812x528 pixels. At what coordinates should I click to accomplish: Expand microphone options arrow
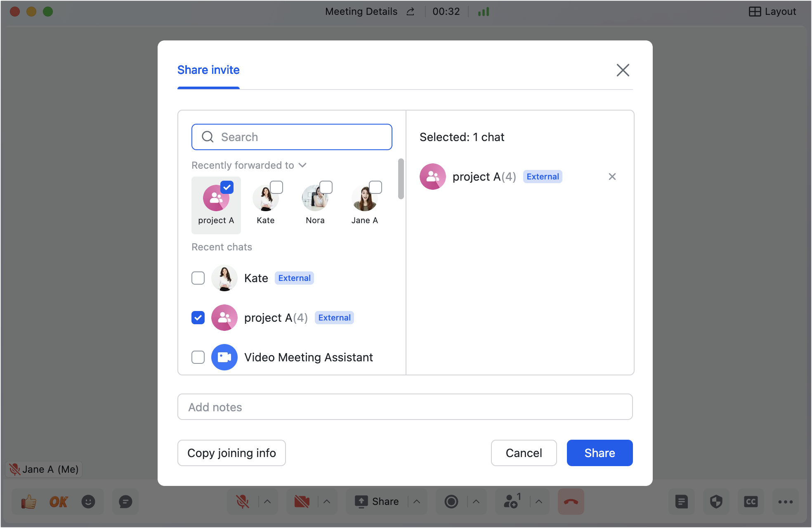point(267,502)
